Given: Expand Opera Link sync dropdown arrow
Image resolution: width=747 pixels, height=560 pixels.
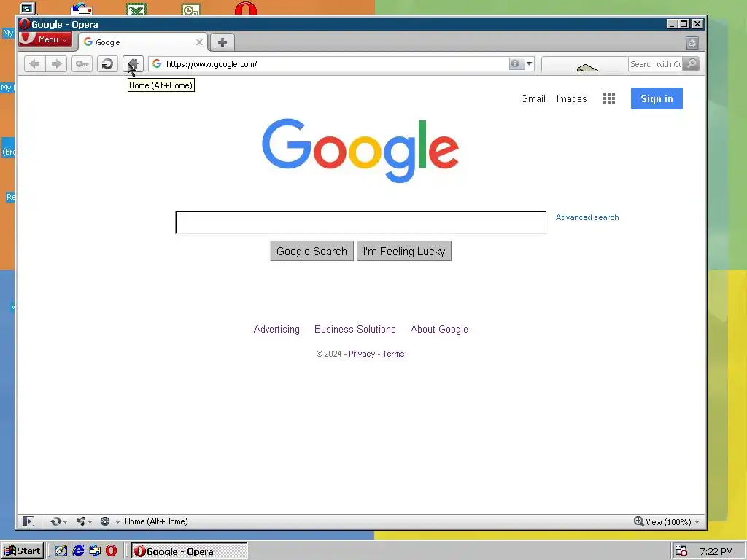Looking at the screenshot, I should click(x=65, y=522).
